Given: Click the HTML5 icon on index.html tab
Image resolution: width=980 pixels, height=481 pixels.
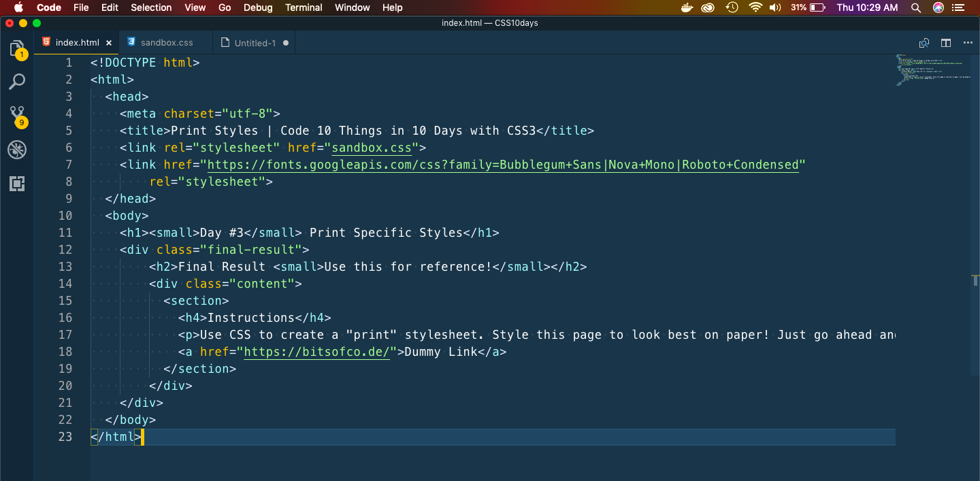Looking at the screenshot, I should pyautogui.click(x=46, y=42).
